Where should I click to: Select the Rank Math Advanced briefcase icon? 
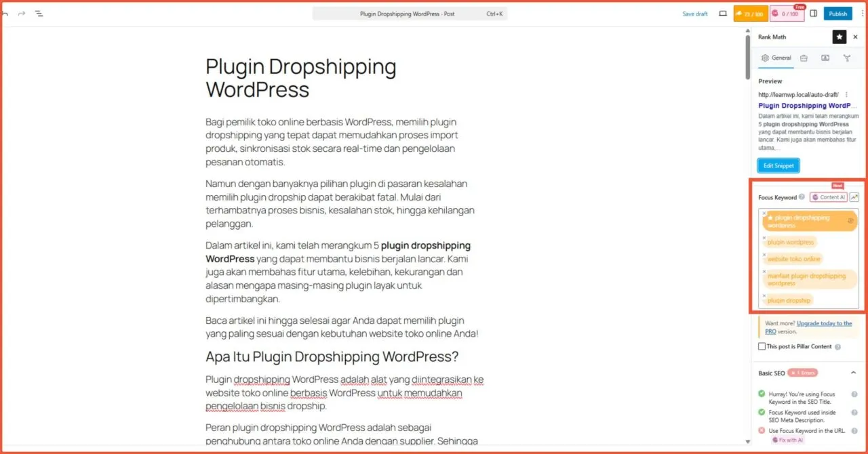pos(804,58)
